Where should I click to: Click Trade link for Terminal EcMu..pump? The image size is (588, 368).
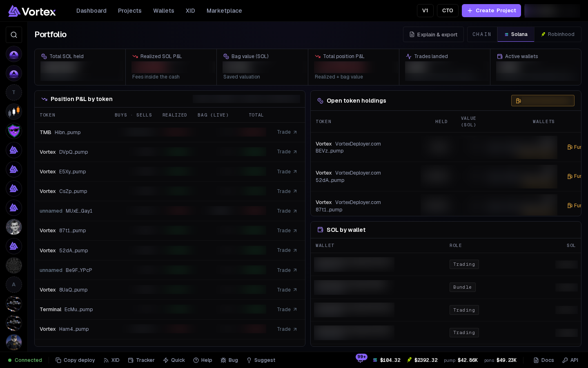[x=287, y=310]
